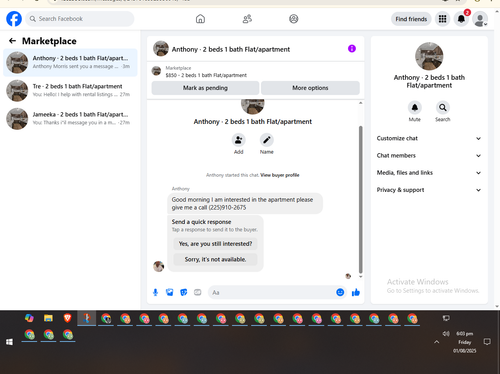Choose a GIF icon
The image size is (500, 374).
tap(198, 292)
